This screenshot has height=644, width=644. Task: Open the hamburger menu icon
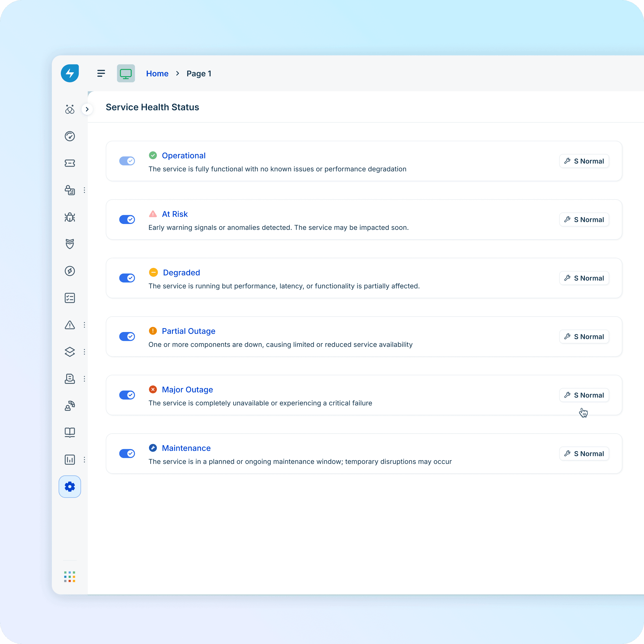click(x=101, y=73)
